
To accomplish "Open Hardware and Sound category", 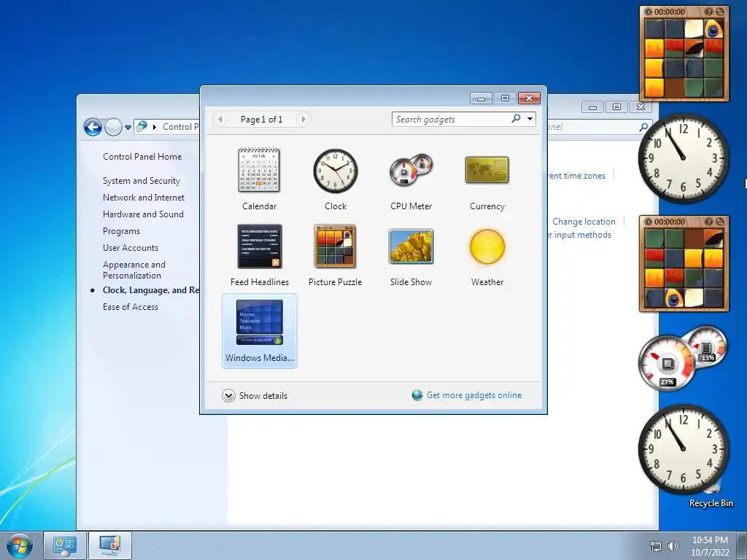I will (143, 214).
